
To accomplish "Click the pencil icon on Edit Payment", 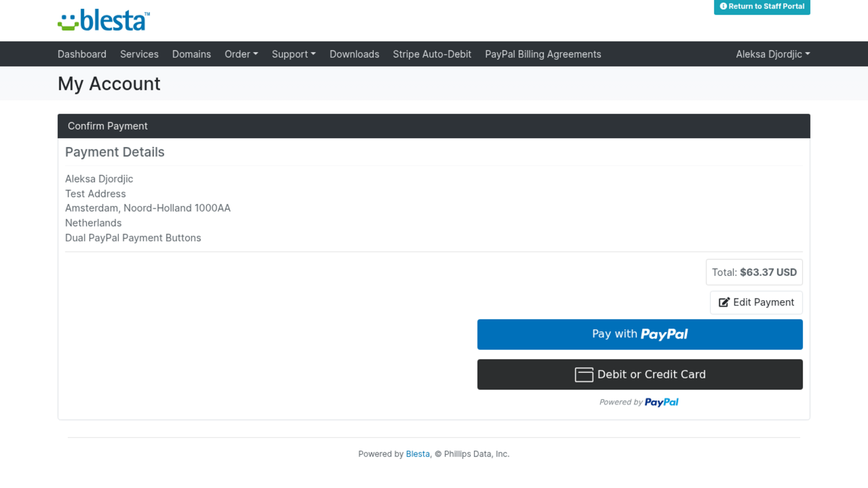I will [724, 302].
